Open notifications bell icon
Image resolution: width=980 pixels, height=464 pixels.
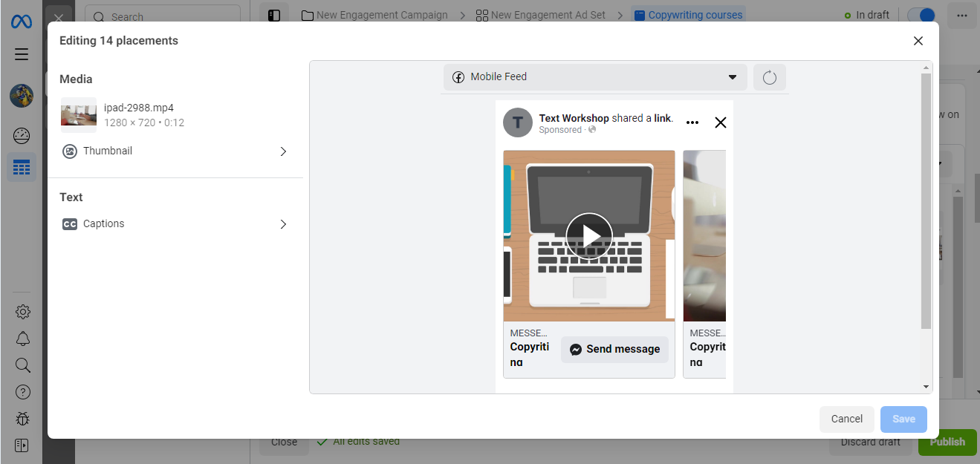coord(22,339)
